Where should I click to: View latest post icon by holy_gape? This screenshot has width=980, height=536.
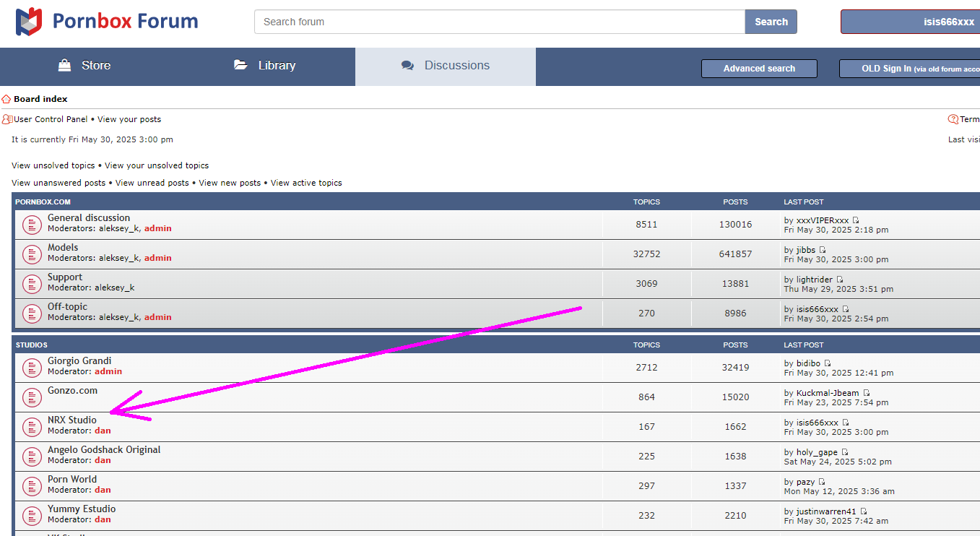[x=845, y=452]
